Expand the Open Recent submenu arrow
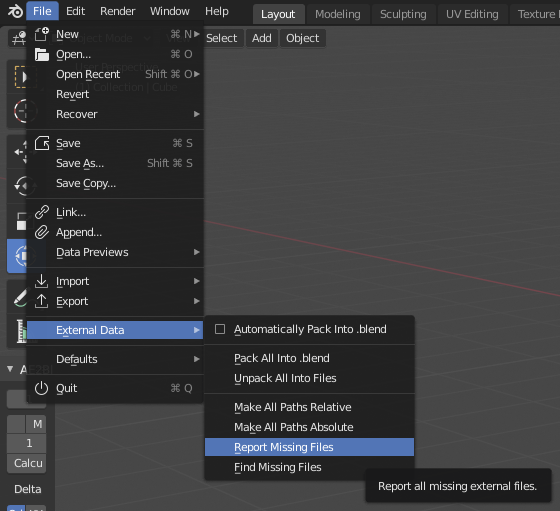The image size is (560, 511). 196,74
